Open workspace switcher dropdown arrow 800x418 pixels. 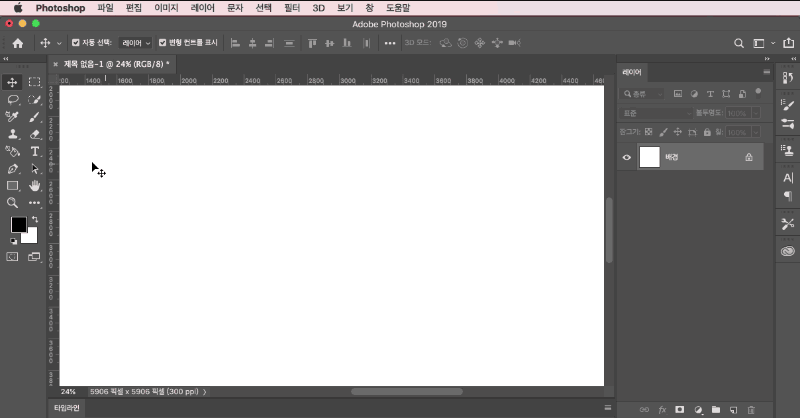click(x=773, y=43)
